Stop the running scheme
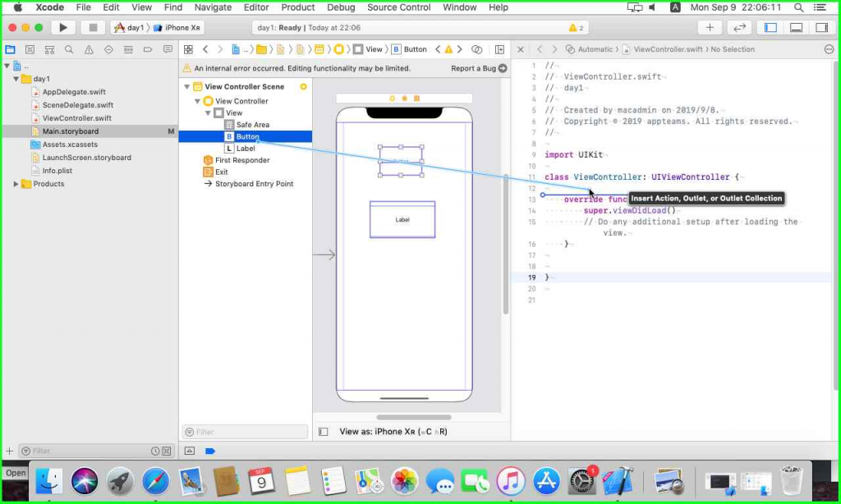This screenshot has width=841, height=504. pyautogui.click(x=93, y=27)
